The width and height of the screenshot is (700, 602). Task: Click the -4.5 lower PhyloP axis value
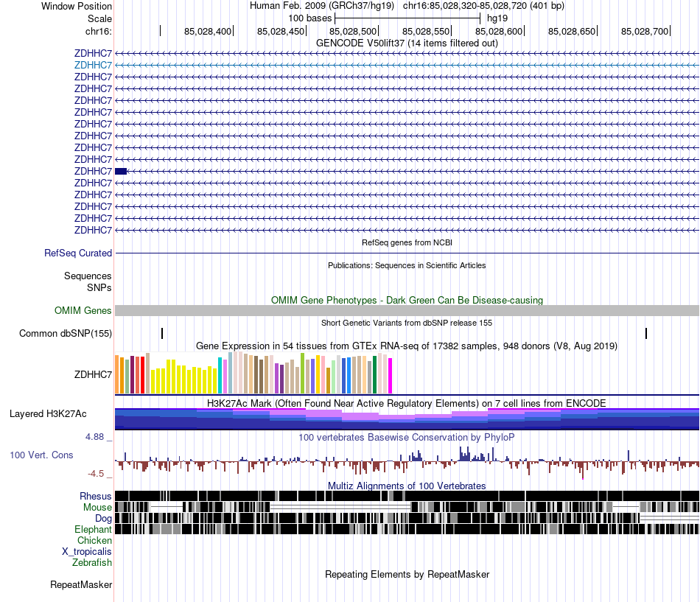point(96,473)
